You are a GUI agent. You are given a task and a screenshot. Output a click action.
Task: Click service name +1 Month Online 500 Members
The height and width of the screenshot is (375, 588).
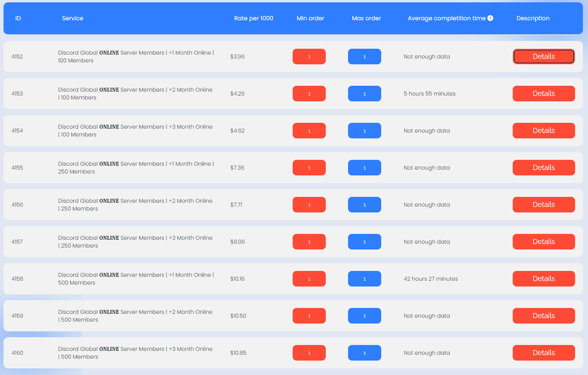pyautogui.click(x=136, y=279)
